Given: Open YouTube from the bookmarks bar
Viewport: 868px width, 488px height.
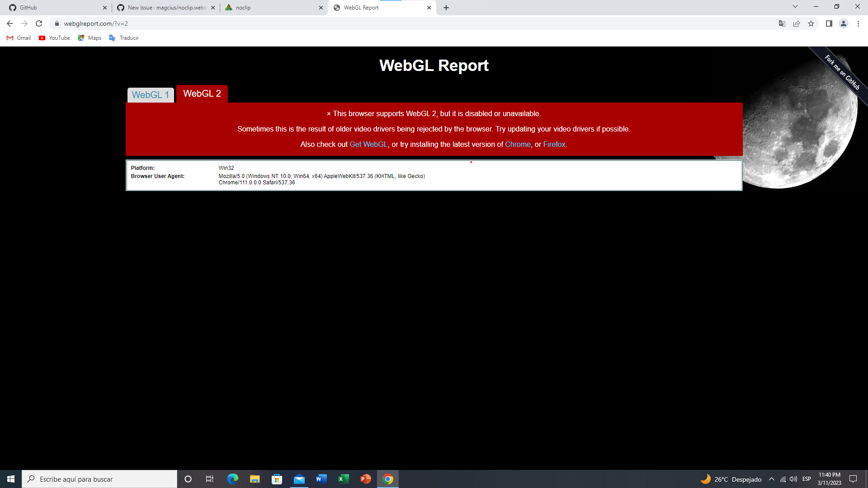Looking at the screenshot, I should 54,38.
